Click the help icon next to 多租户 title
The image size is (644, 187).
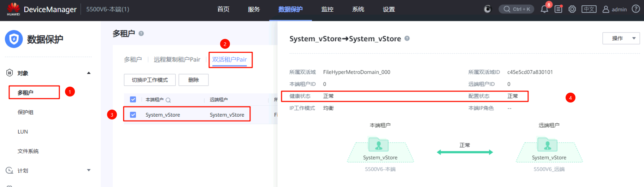141,34
